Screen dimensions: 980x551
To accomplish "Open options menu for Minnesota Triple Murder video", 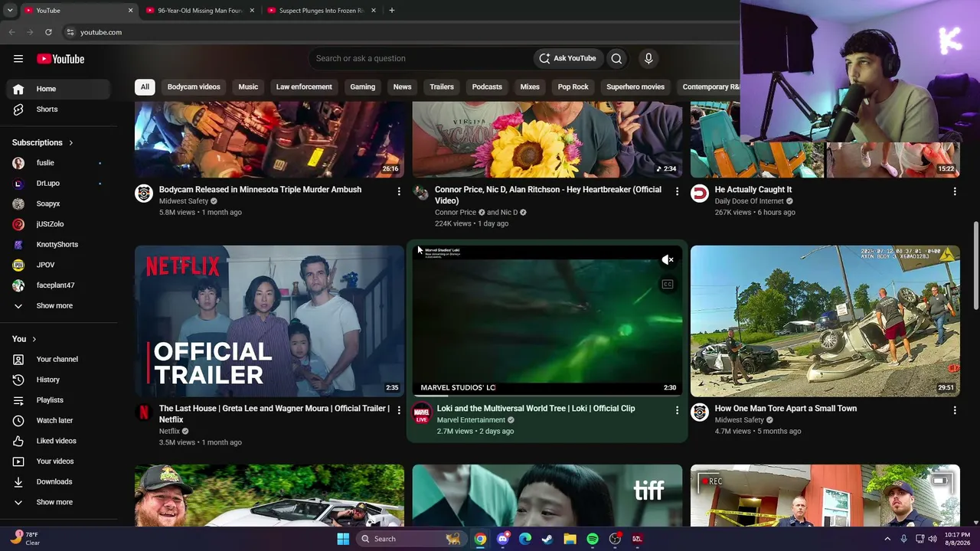I will (x=399, y=191).
